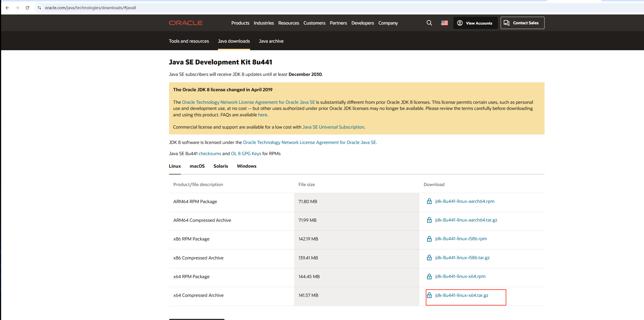Viewport: 644px width, 320px height.
Task: Click lock icon beside aarch64.rpm download
Action: [x=429, y=201]
